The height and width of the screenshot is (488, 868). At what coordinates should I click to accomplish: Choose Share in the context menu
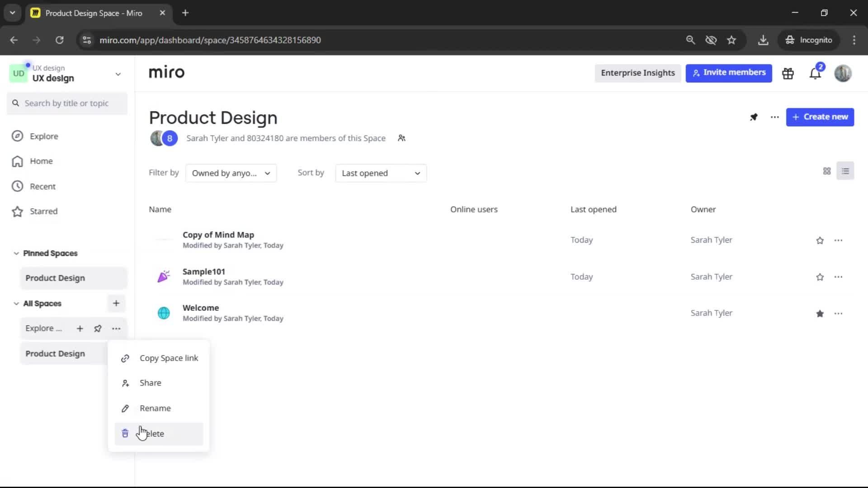pyautogui.click(x=159, y=383)
